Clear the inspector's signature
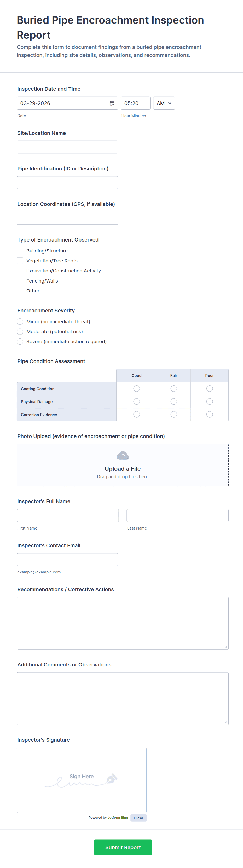The height and width of the screenshot is (868, 243). [138, 818]
